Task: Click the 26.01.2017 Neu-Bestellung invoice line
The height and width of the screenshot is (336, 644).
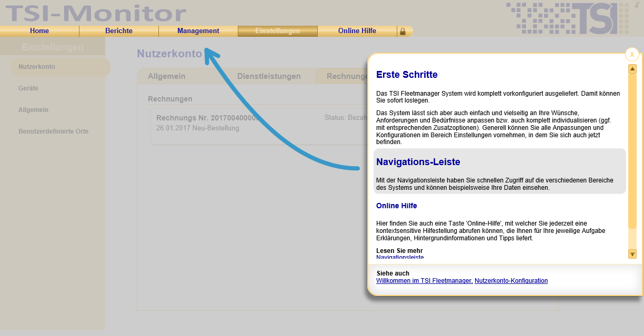Action: pos(198,128)
